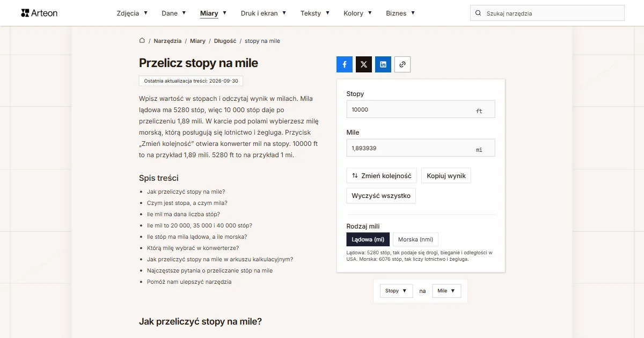Share page on X (Twitter)
644x338 pixels.
tap(364, 64)
